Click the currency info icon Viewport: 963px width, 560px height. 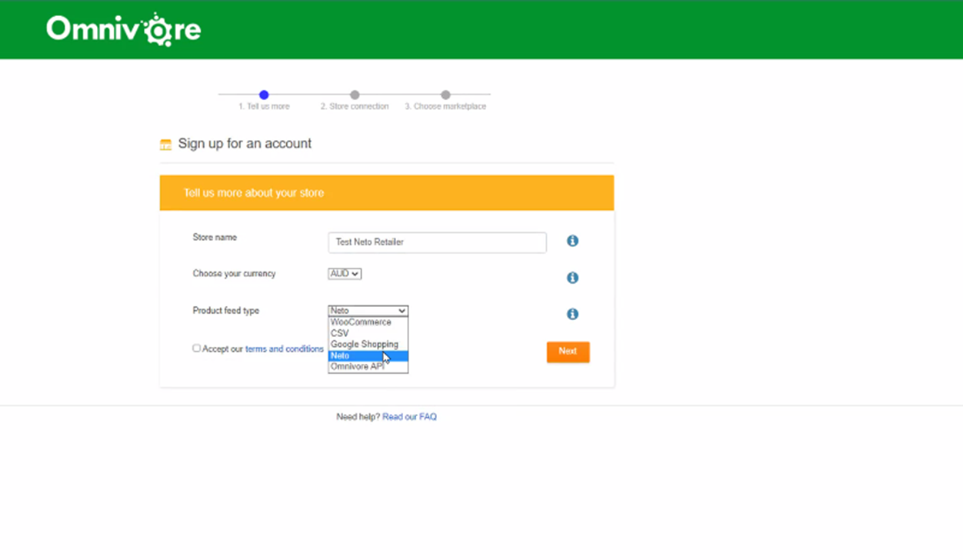[571, 278]
